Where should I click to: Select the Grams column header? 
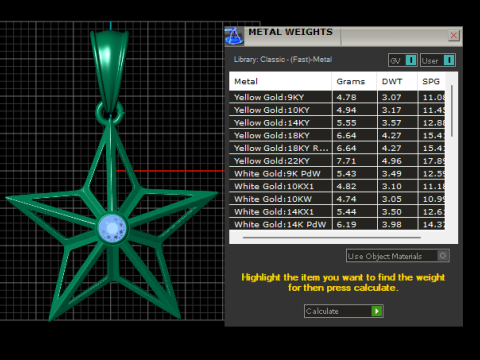pyautogui.click(x=354, y=81)
